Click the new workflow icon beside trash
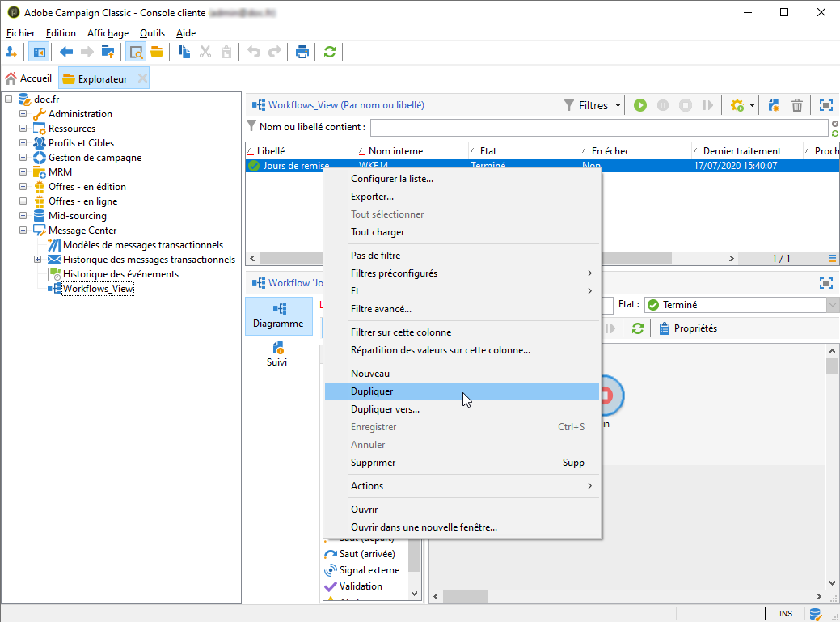Image resolution: width=840 pixels, height=622 pixels. click(x=774, y=105)
